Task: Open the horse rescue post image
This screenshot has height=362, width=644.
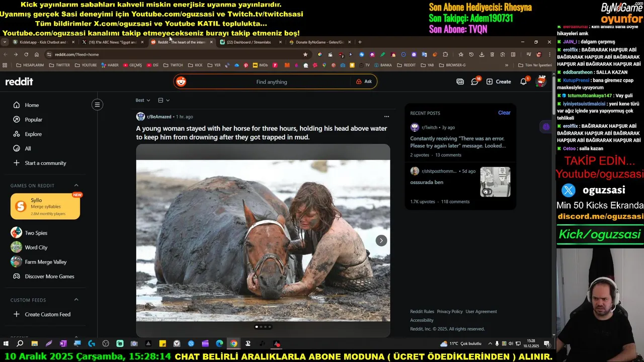Action: [263, 240]
